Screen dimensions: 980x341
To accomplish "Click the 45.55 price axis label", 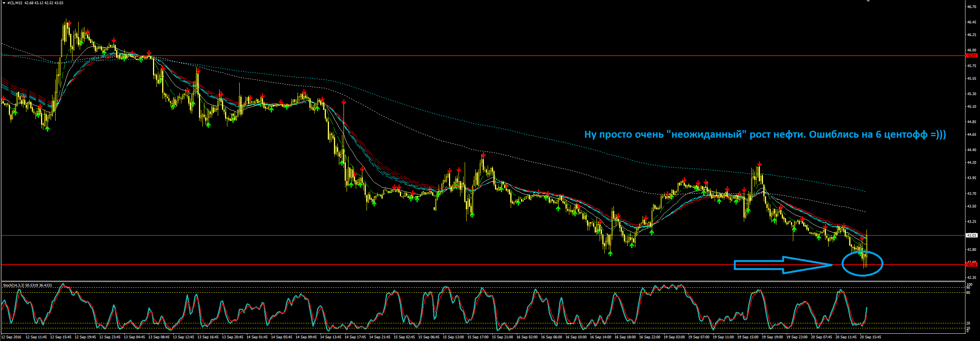I will (x=972, y=79).
